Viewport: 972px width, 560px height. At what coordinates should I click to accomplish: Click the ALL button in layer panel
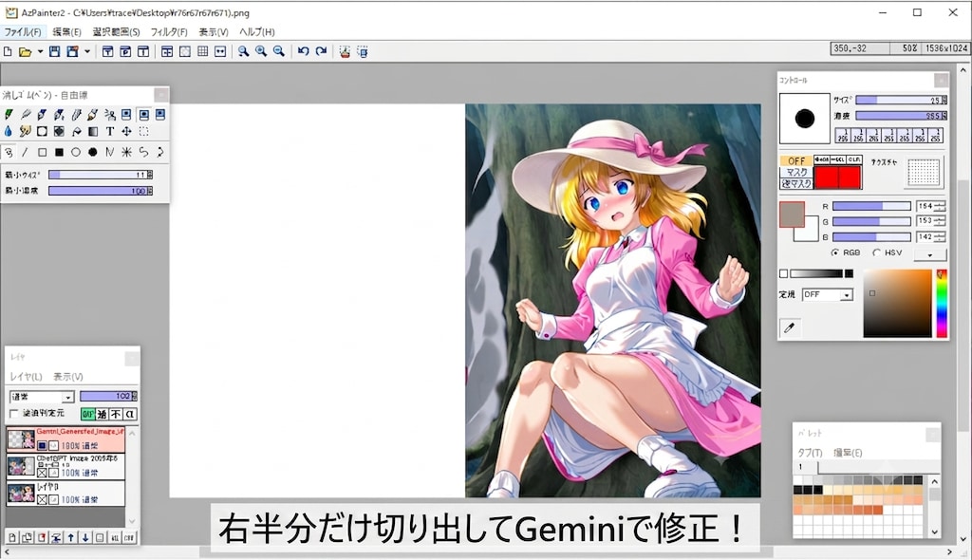(x=115, y=537)
